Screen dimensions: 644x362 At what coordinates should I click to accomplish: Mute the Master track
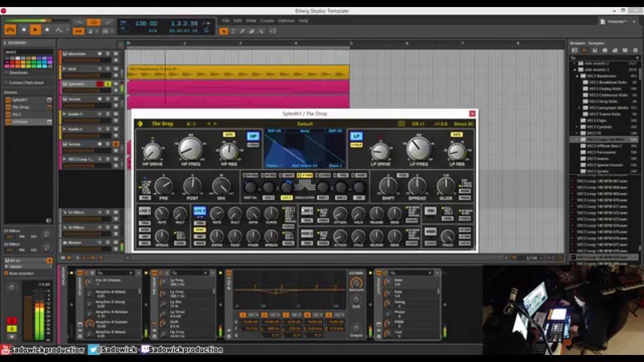pos(115,242)
